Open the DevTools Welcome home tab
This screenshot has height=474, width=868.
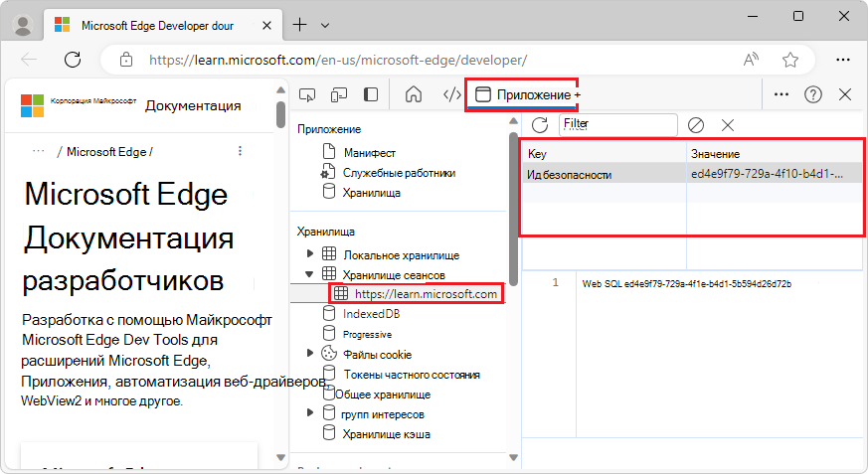[413, 94]
